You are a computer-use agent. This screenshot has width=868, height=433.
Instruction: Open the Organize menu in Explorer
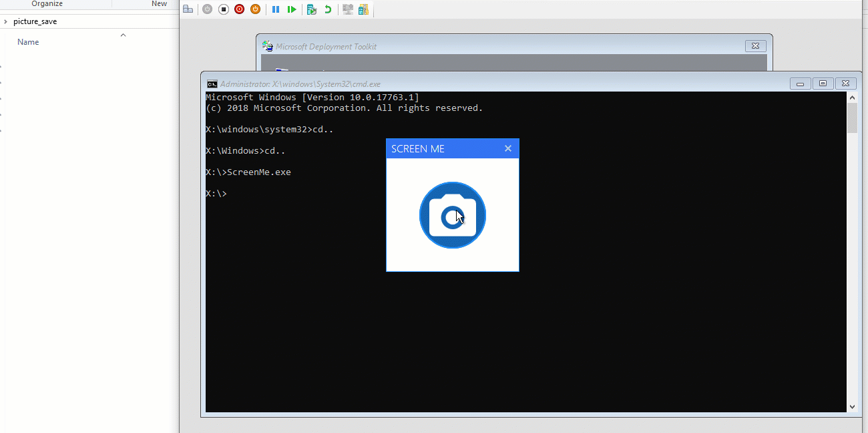(x=47, y=4)
